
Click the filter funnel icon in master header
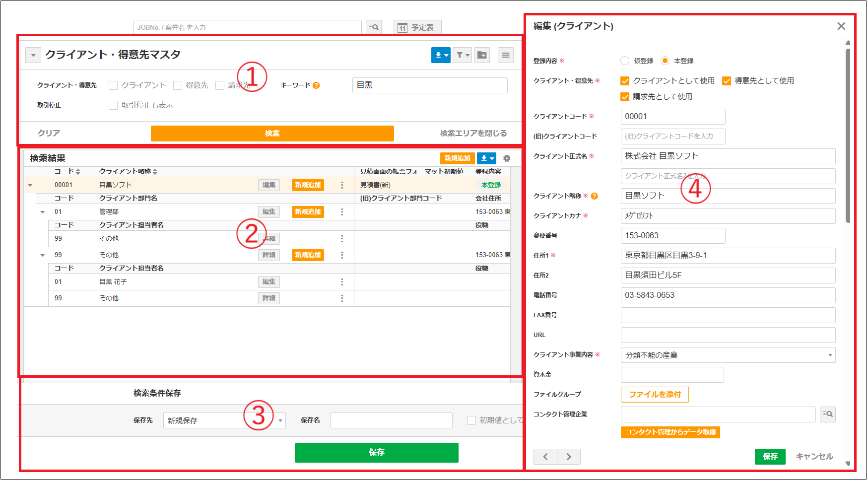point(462,55)
